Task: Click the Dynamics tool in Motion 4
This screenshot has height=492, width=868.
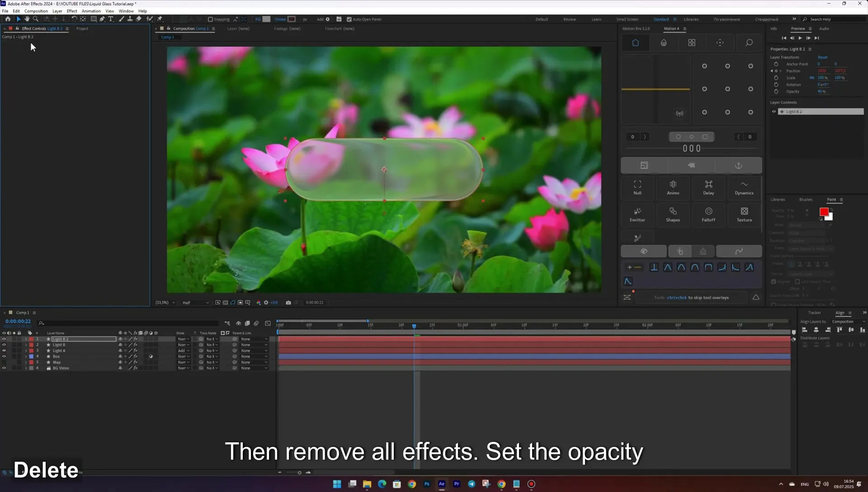Action: 744,187
